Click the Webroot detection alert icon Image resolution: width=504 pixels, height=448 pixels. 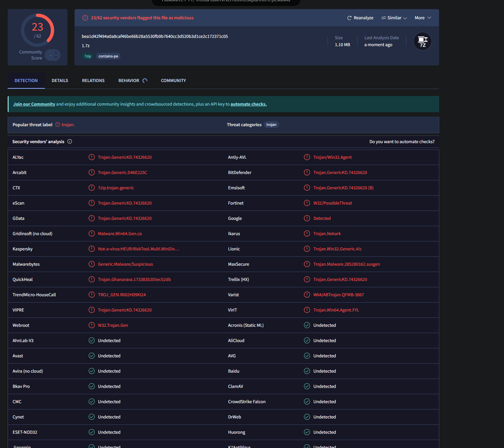click(92, 325)
